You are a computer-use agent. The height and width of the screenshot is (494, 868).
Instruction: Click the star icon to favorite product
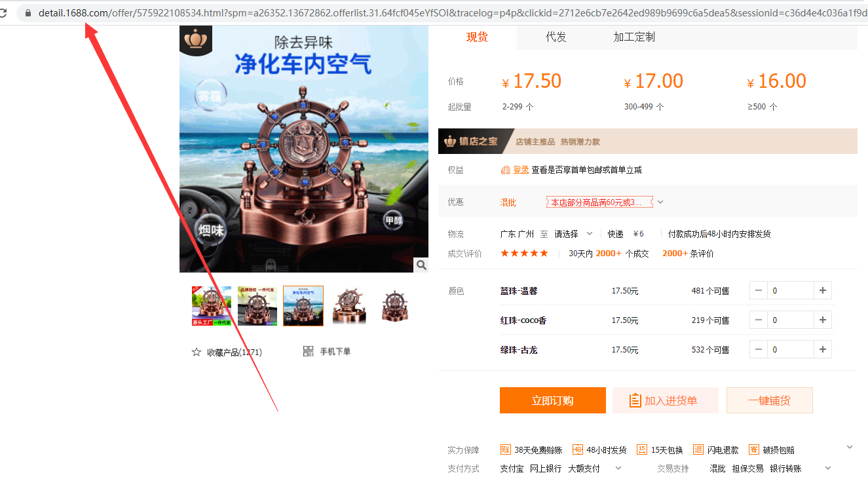point(197,352)
